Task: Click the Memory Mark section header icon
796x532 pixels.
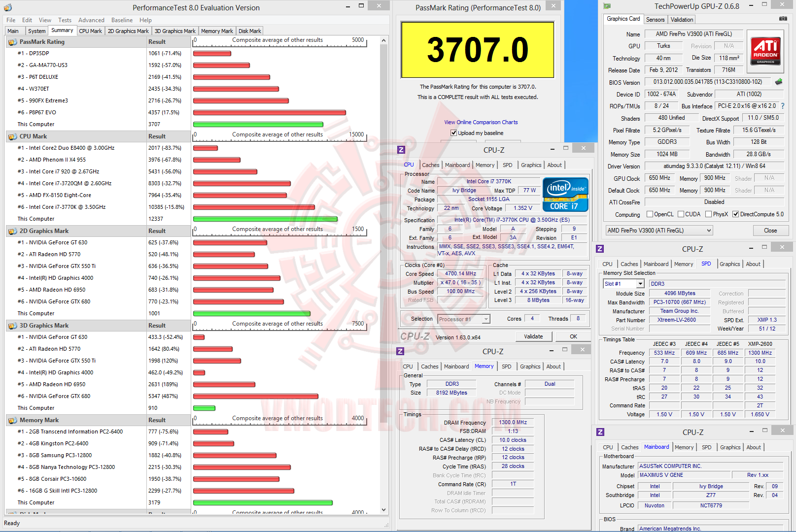Action: 12,420
